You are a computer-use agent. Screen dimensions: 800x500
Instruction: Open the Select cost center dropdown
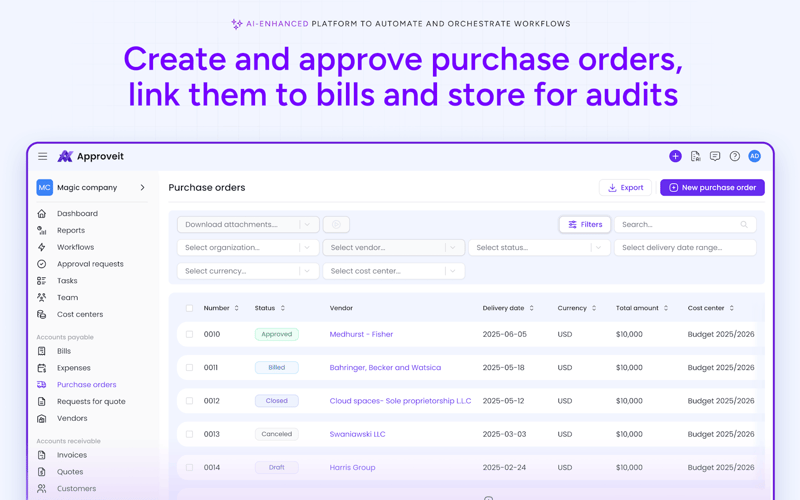point(393,271)
